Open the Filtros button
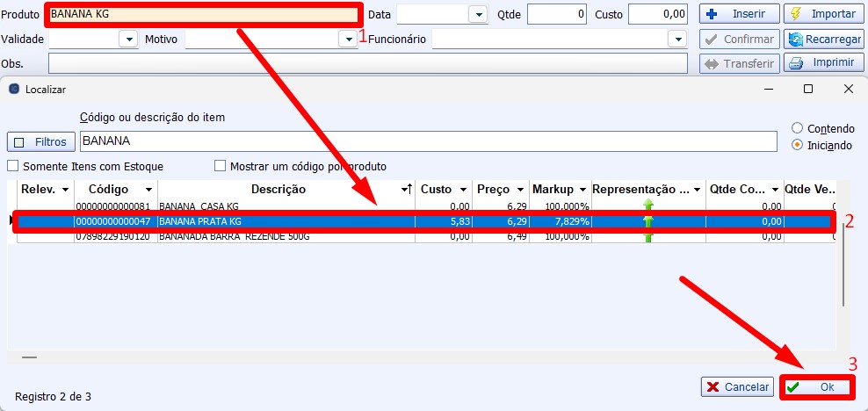 click(x=41, y=141)
